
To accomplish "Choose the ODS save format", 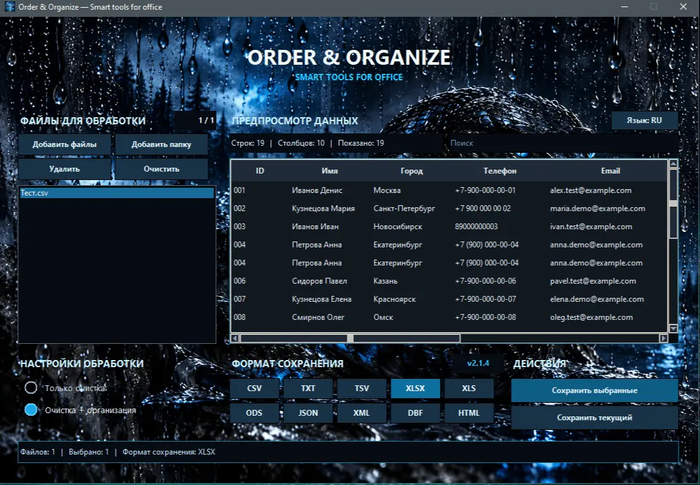I will click(x=254, y=413).
